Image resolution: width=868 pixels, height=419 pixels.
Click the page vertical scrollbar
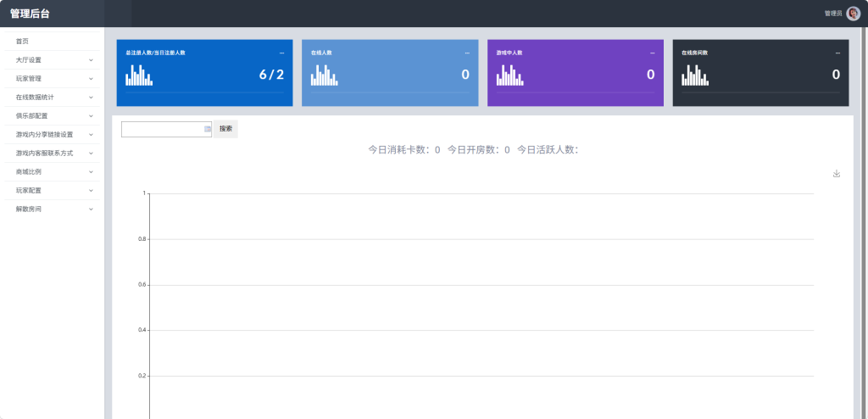pos(865,223)
